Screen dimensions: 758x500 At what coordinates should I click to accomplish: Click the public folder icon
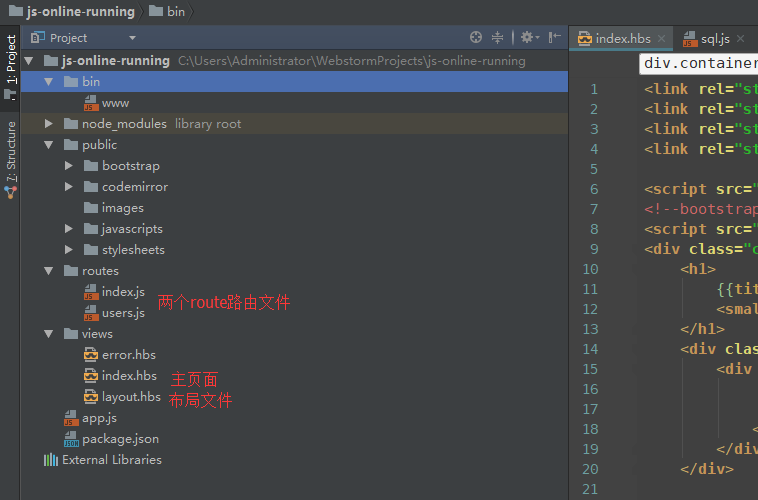click(71, 145)
